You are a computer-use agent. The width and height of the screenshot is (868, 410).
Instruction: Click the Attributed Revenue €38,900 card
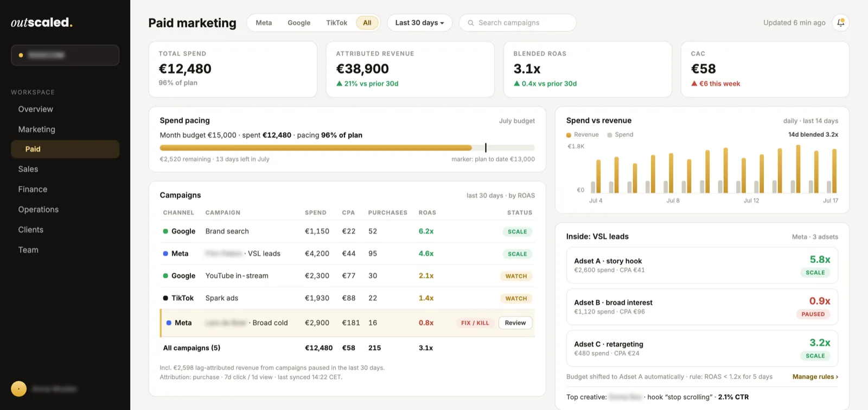pos(410,70)
